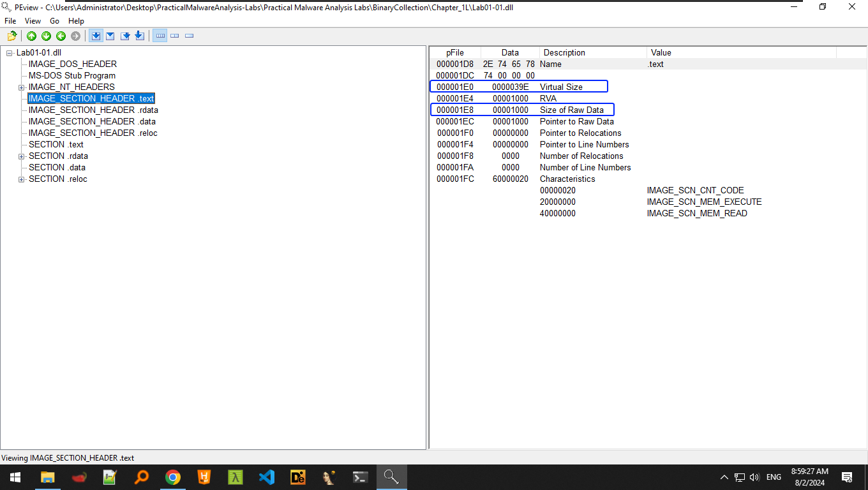Click the green back arrow toolbar icon
Image resolution: width=868 pixels, height=490 pixels.
pyautogui.click(x=61, y=36)
